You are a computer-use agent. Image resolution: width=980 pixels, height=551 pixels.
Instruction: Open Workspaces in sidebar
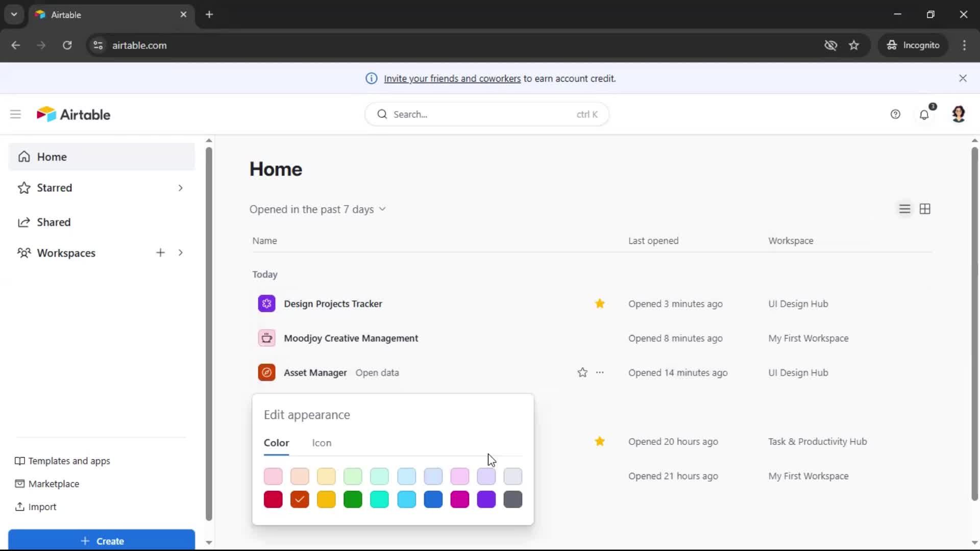pyautogui.click(x=66, y=253)
